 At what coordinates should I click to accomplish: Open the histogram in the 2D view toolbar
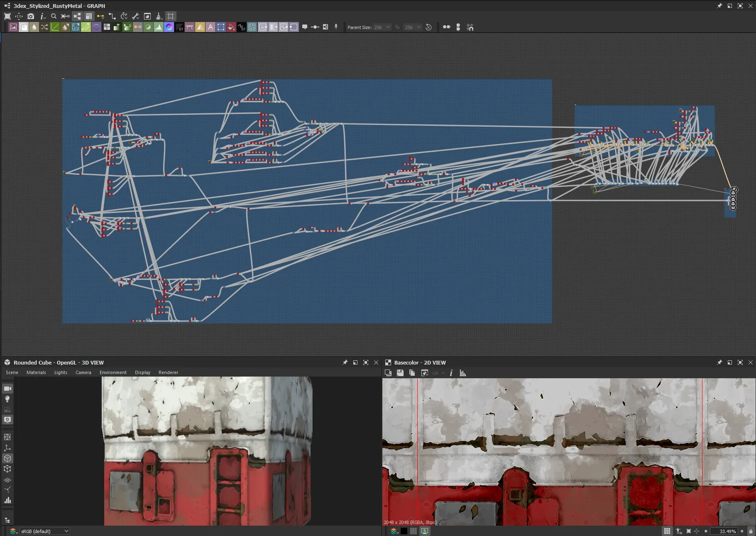[x=462, y=373]
